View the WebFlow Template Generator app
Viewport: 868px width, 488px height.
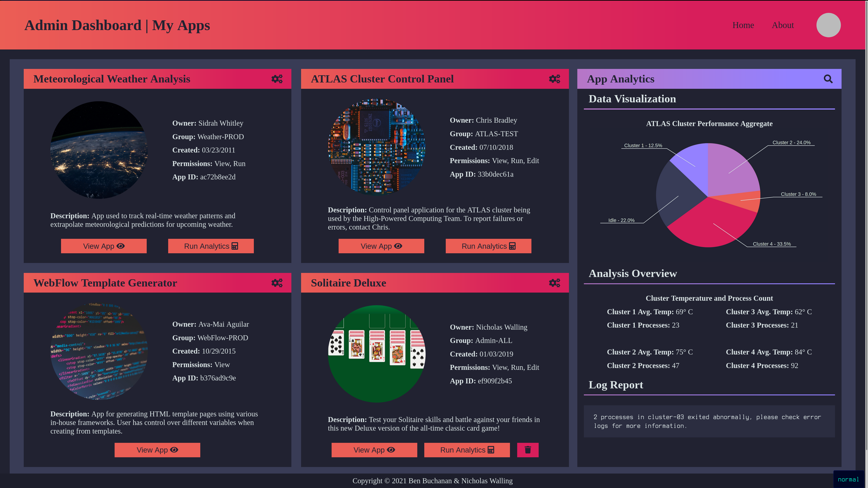tap(157, 450)
